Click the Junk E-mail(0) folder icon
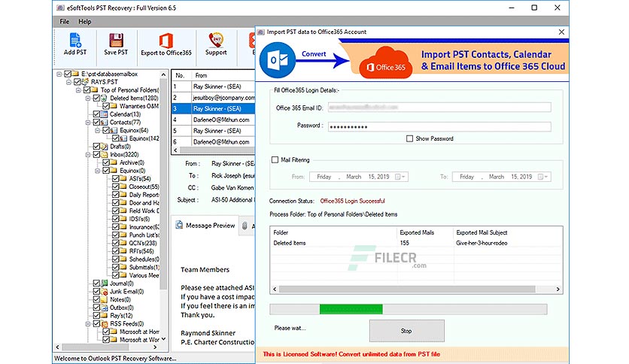Screen dimensions: 629x364 click(x=105, y=292)
